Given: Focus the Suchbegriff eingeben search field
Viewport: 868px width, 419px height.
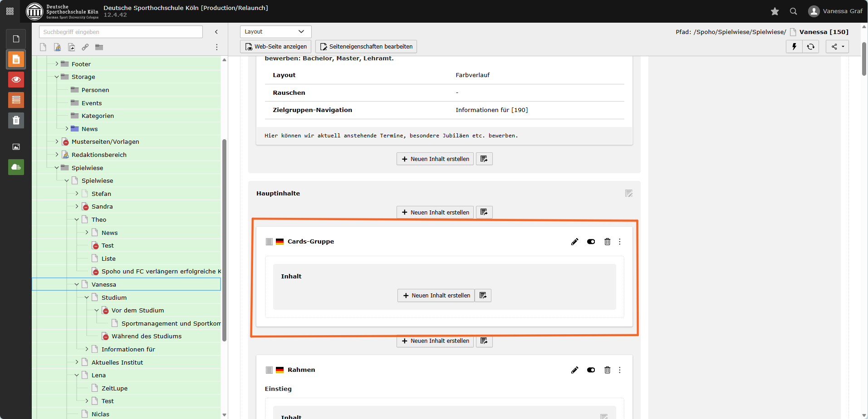Looking at the screenshot, I should (x=121, y=32).
